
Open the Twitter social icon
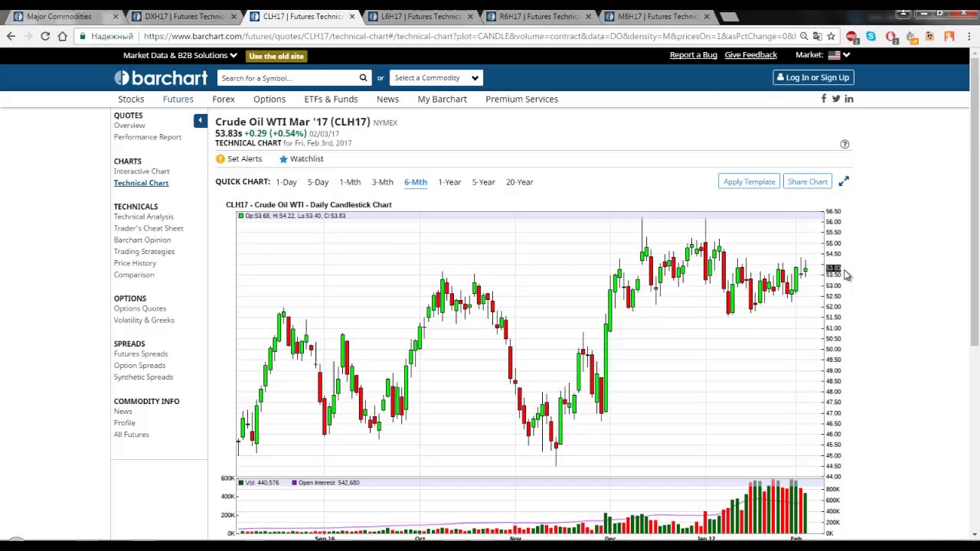click(x=836, y=99)
